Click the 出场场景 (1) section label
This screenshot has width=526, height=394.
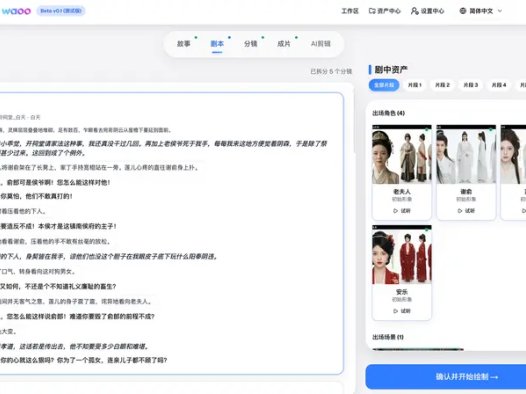pyautogui.click(x=388, y=337)
